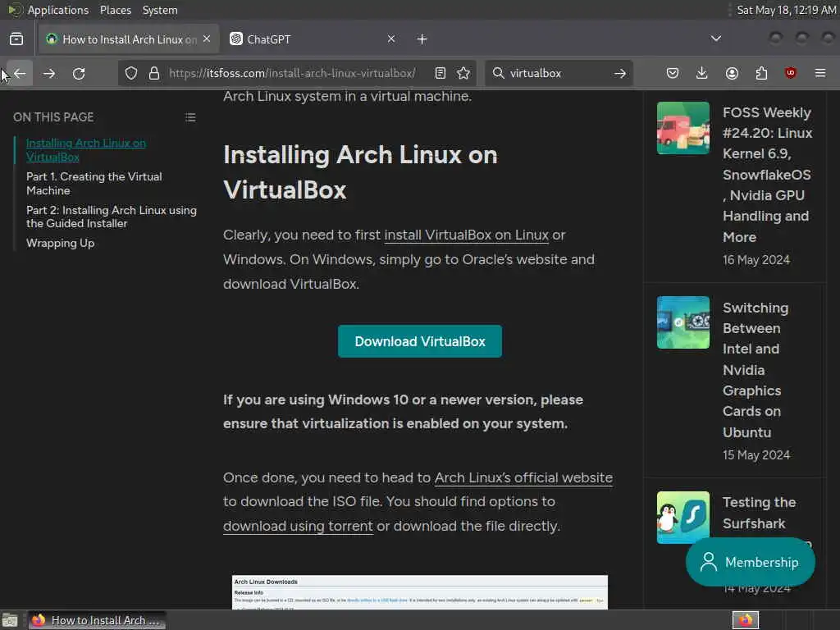This screenshot has width=840, height=630.
Task: Open the Arch Linux's official website link
Action: tap(523, 478)
